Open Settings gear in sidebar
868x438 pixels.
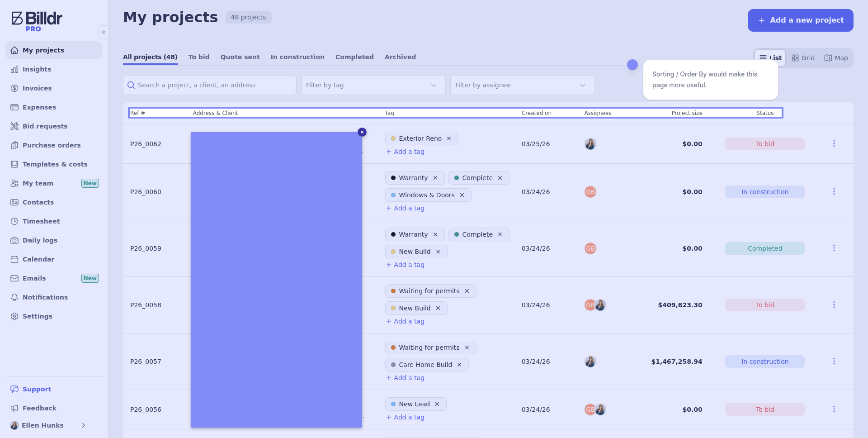click(x=37, y=316)
